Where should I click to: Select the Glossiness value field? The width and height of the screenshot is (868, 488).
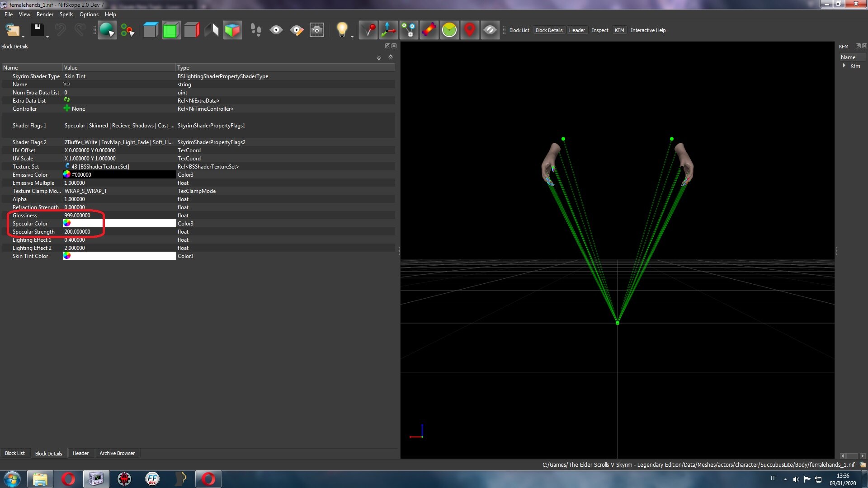click(x=119, y=216)
